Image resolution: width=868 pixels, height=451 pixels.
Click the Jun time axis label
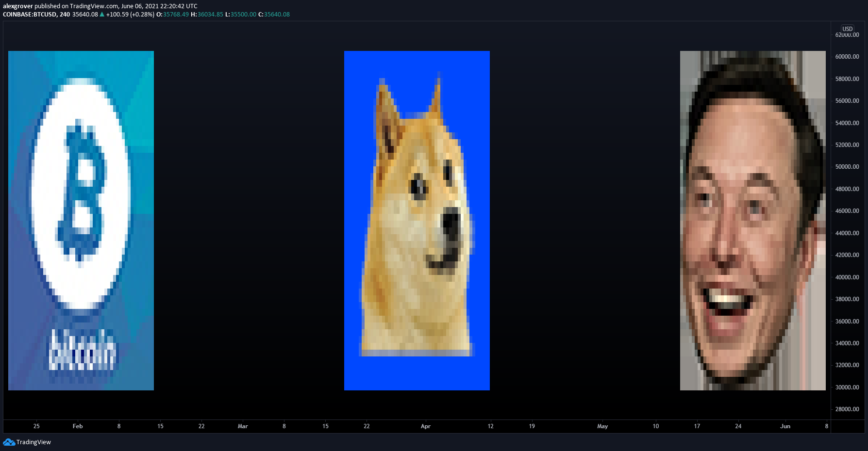[x=785, y=426]
